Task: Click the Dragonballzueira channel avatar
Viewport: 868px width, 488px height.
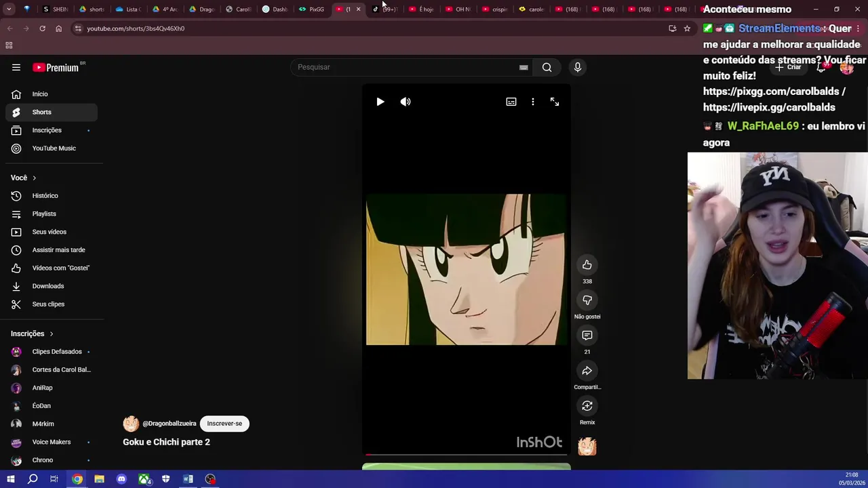Action: [x=131, y=424]
